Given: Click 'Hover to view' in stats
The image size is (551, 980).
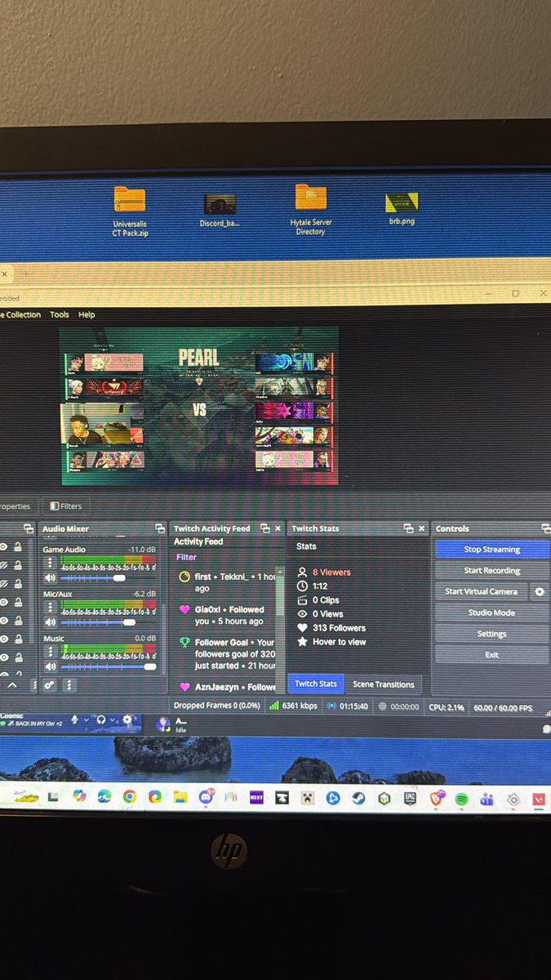Looking at the screenshot, I should coord(339,642).
